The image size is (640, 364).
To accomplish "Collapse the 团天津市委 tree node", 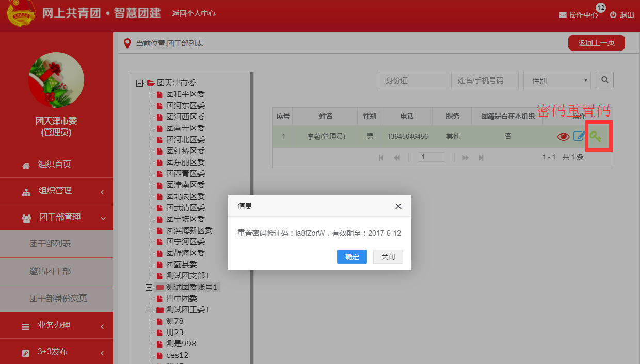I will tap(139, 82).
